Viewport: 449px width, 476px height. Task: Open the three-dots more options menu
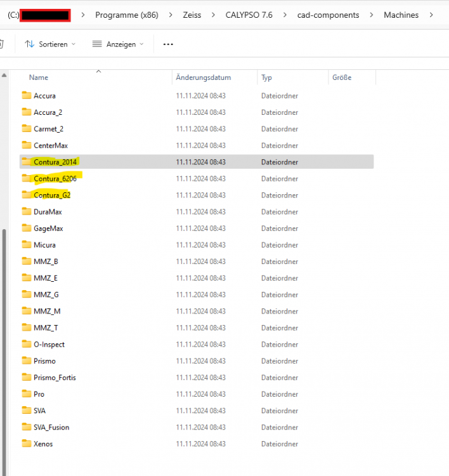pos(168,44)
